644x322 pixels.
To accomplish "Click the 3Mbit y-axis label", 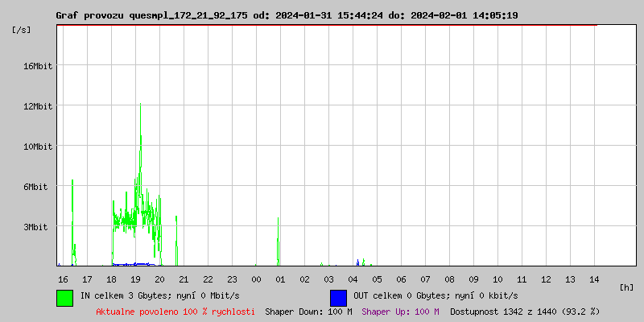I will click(38, 227).
